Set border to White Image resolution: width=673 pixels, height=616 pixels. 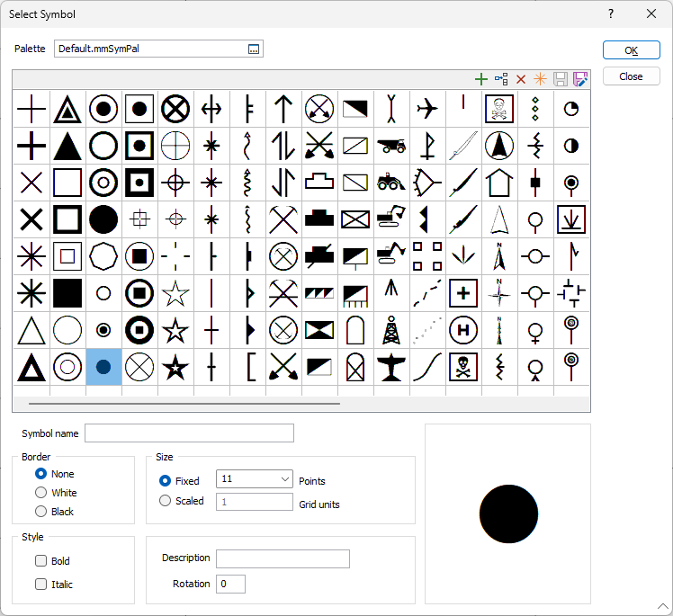pyautogui.click(x=40, y=493)
